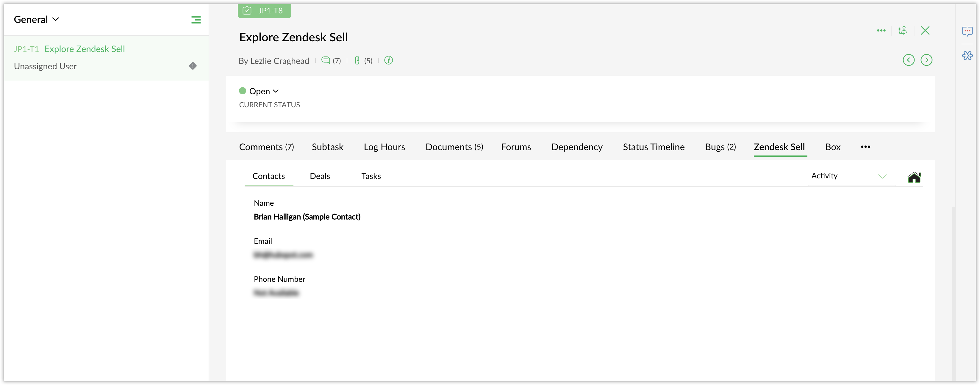Switch to the Deals tab
The image size is (980, 385).
pos(320,176)
